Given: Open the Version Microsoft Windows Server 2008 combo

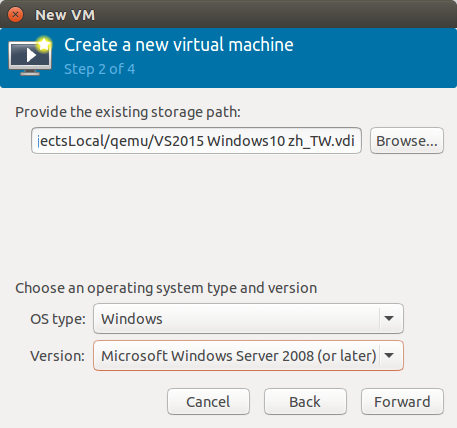Looking at the screenshot, I should [x=248, y=356].
